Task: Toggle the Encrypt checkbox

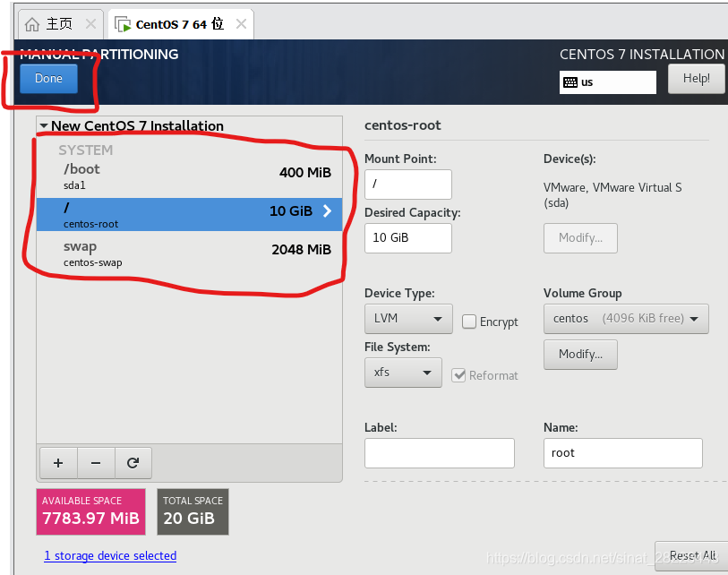Action: 469,322
